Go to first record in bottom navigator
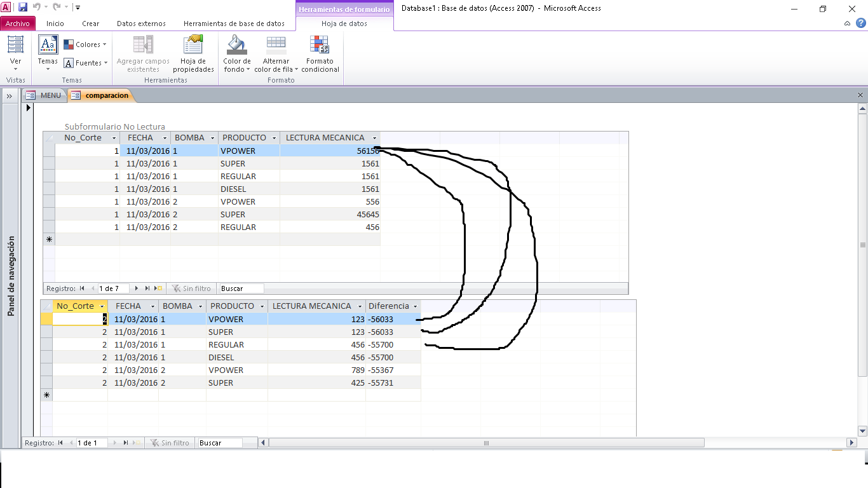The image size is (868, 488). pyautogui.click(x=60, y=443)
